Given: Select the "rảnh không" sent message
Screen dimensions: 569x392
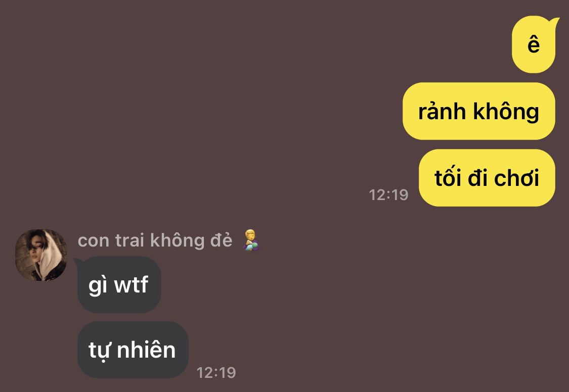Looking at the screenshot, I should pos(478,111).
